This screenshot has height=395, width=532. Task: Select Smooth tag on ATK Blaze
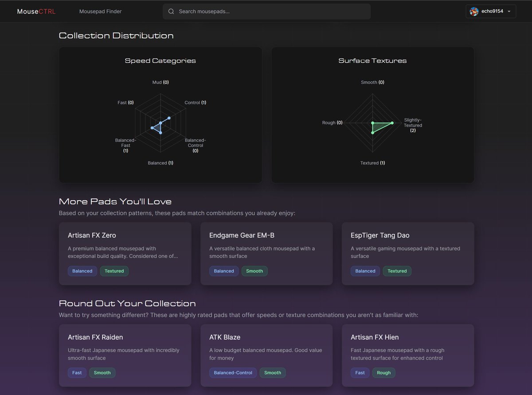pyautogui.click(x=273, y=373)
